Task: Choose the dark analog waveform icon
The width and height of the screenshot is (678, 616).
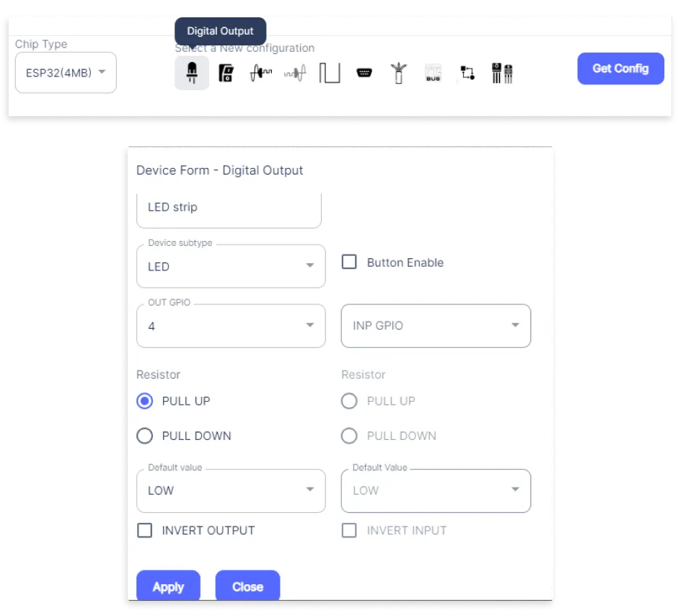Action: pyautogui.click(x=260, y=73)
